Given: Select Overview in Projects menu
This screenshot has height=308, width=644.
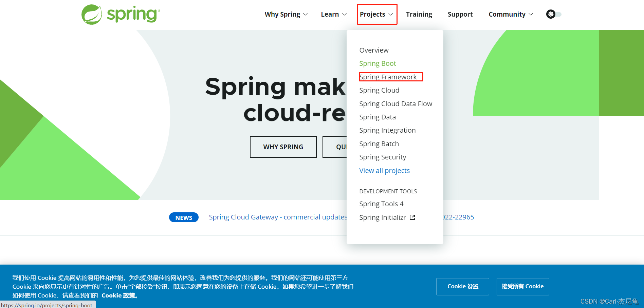Looking at the screenshot, I should [374, 50].
